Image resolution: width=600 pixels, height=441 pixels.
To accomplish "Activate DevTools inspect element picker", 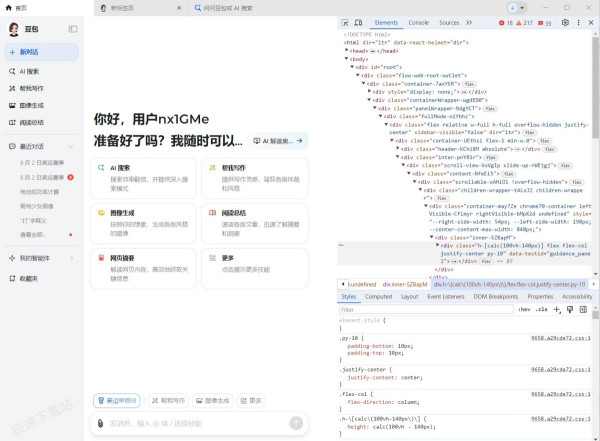I will click(x=345, y=23).
